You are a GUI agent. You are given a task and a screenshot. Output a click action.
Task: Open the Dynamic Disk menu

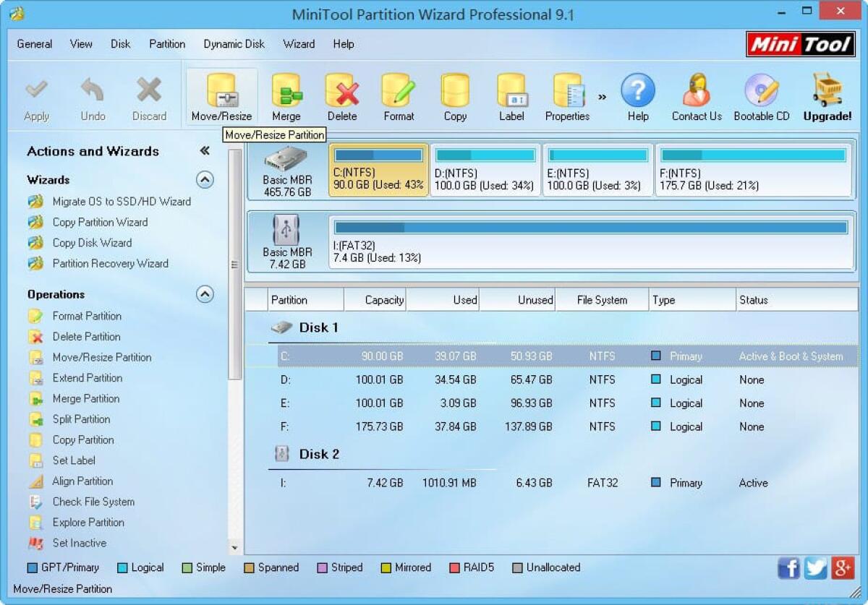[x=234, y=44]
